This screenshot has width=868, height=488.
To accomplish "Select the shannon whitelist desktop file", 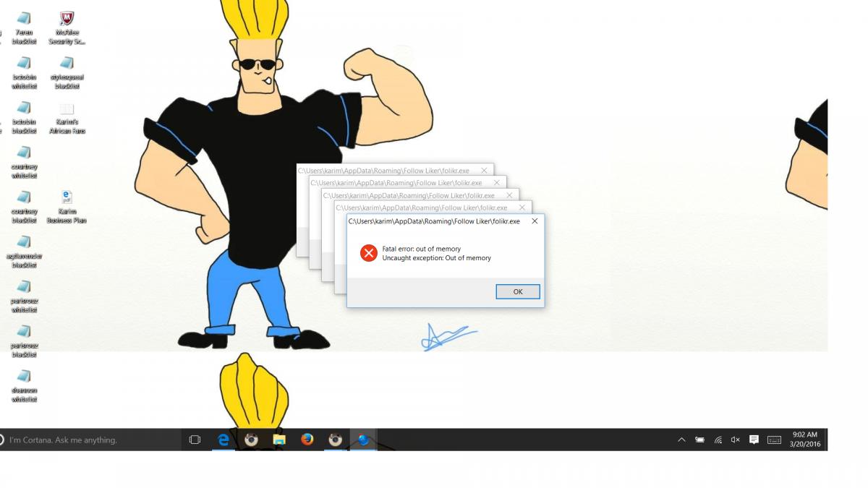I will 24,386.
